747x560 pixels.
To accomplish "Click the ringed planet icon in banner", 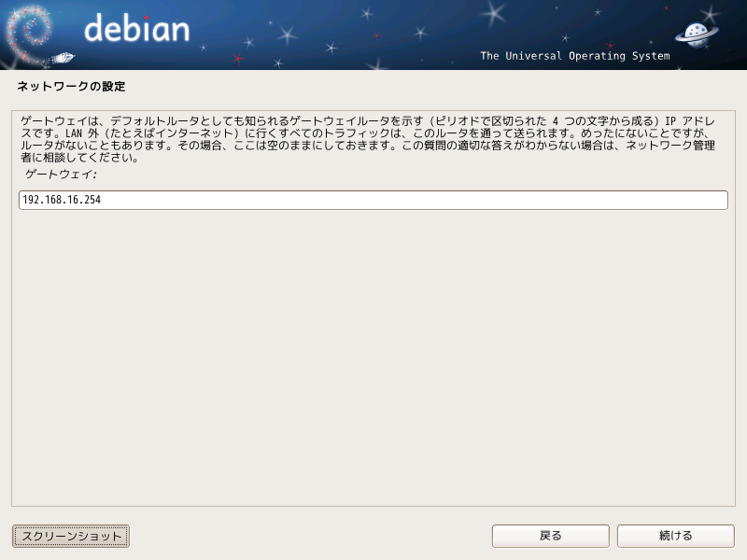I will point(697,34).
